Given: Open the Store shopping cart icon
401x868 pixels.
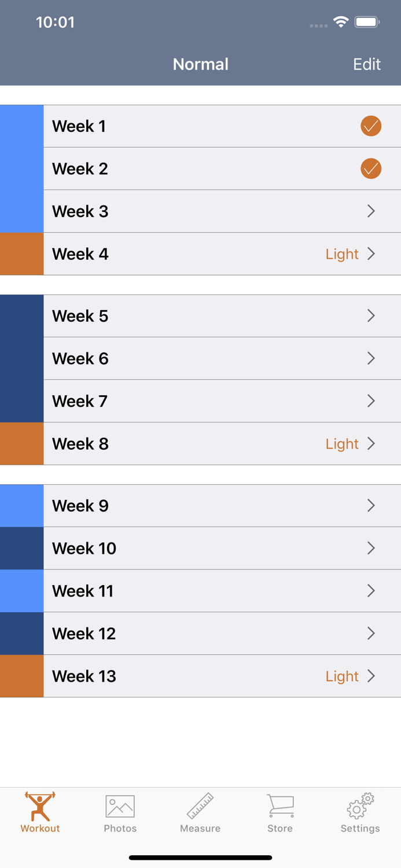Looking at the screenshot, I should [x=280, y=805].
